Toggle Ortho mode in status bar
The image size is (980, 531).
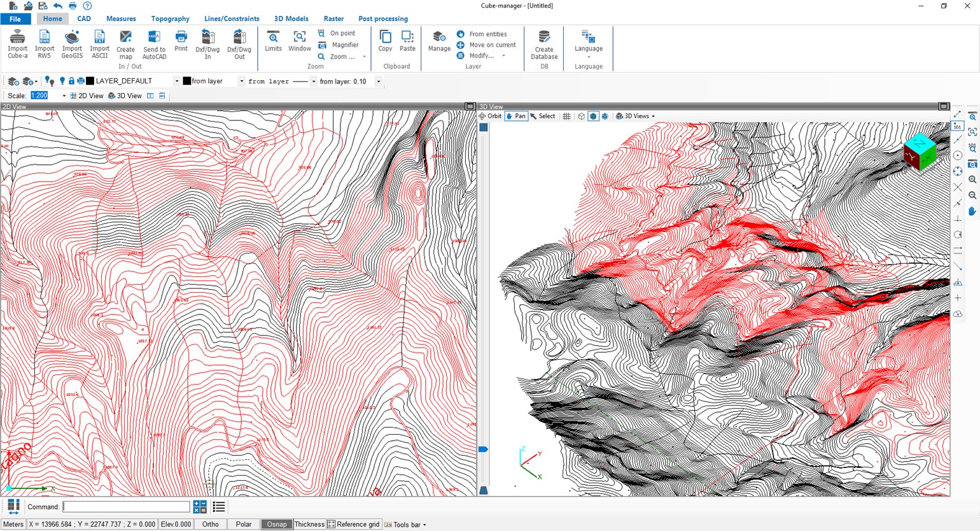210,525
